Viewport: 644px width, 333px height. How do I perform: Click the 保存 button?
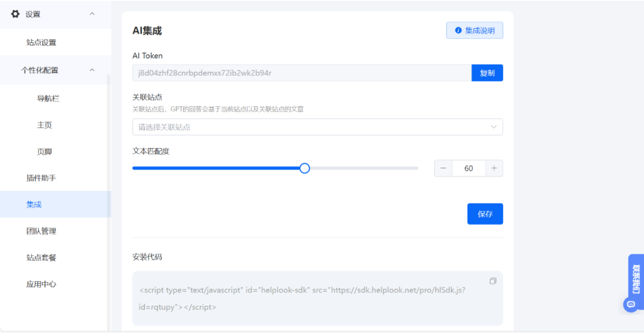(x=485, y=214)
